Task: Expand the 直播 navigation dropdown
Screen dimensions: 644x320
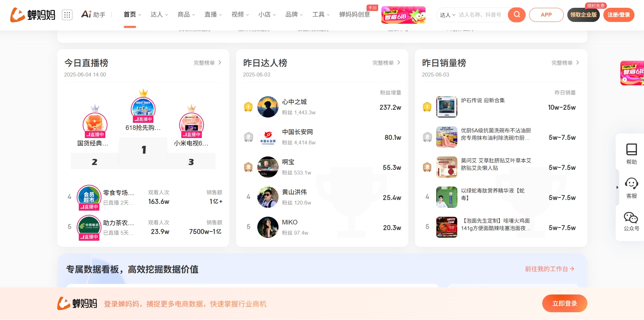Action: (x=213, y=15)
